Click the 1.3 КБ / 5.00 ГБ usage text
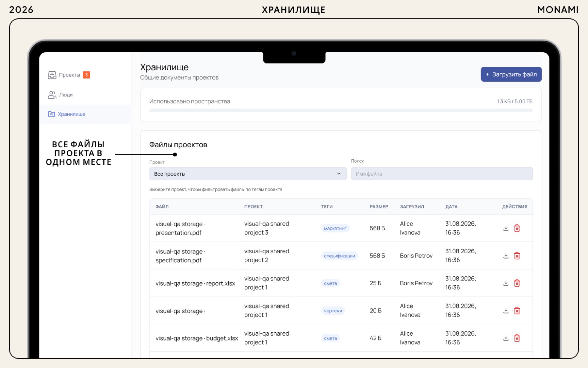This screenshot has width=588, height=368. coord(514,101)
